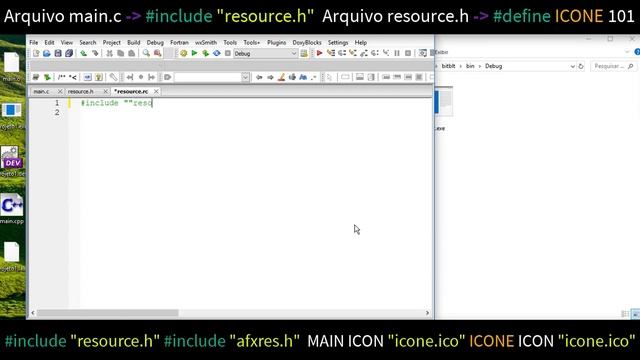Insert DoxyBlocks line comment icon
Screen dimensions: 640x360
73,77
